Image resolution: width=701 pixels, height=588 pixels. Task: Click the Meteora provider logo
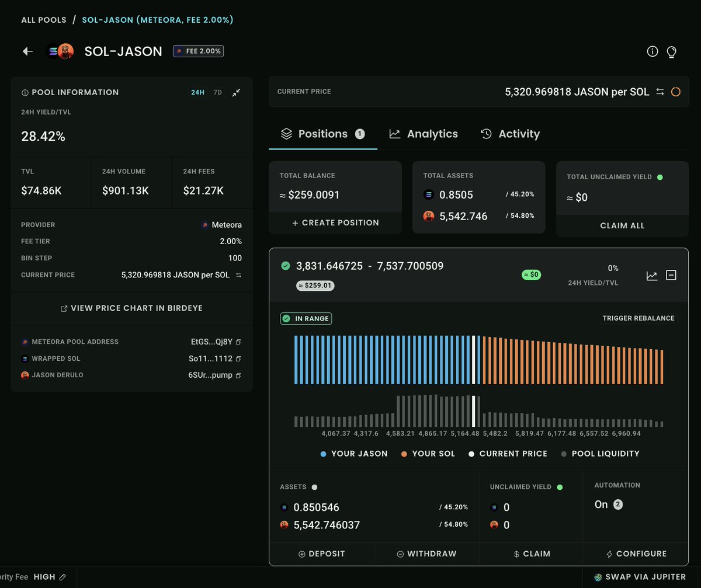[205, 225]
